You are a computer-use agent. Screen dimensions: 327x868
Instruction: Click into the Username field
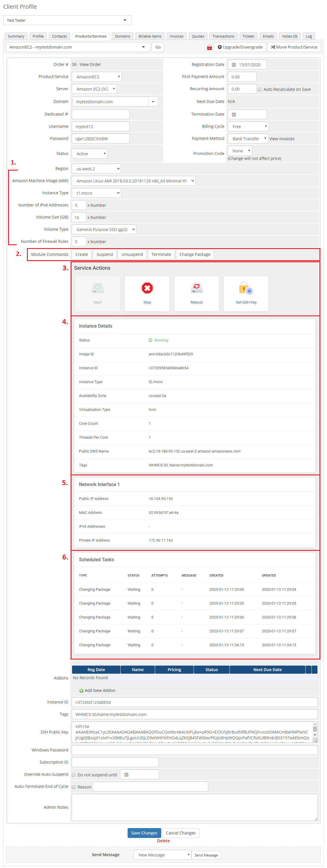pos(100,127)
